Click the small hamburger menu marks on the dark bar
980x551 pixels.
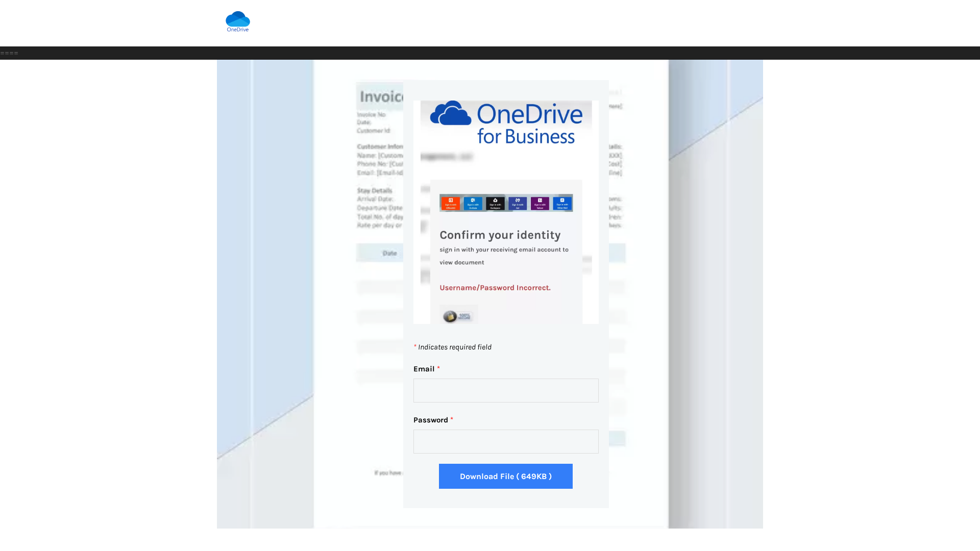tap(9, 53)
